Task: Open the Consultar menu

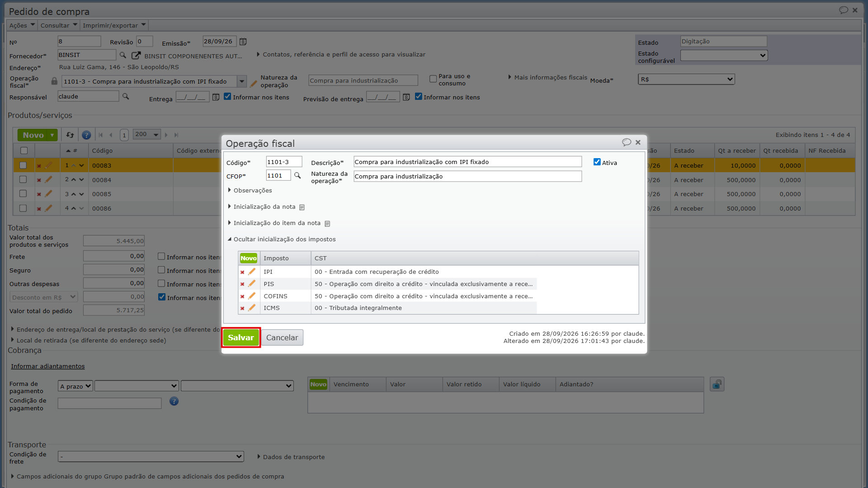Action: click(x=59, y=25)
